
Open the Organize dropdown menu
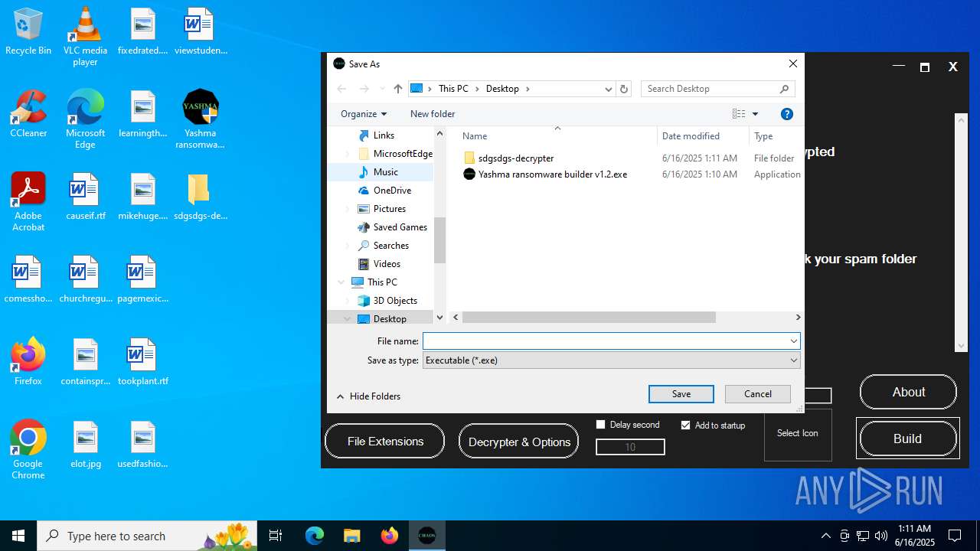(x=364, y=114)
